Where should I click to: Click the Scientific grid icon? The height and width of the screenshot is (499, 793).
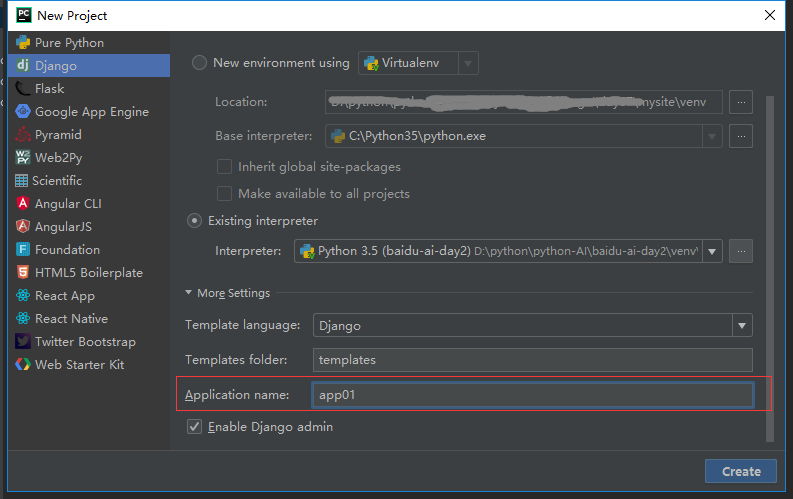tap(21, 180)
